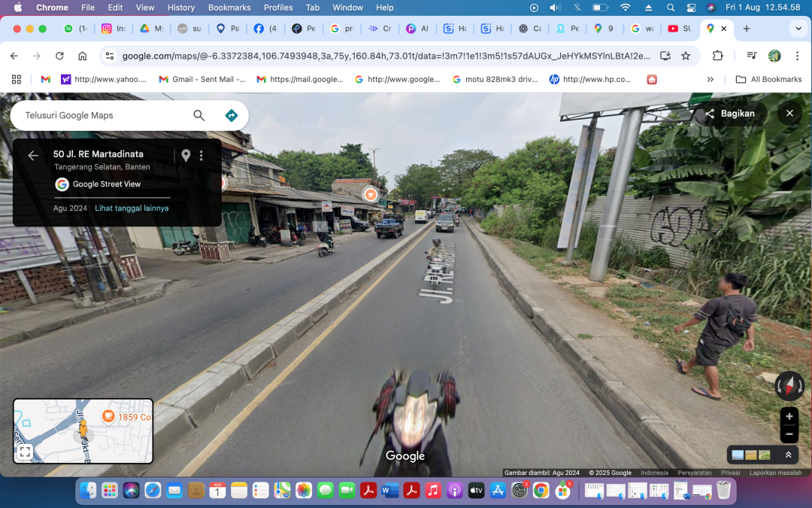Image resolution: width=812 pixels, height=508 pixels.
Task: Click the compass to reset orientation
Action: (x=789, y=386)
